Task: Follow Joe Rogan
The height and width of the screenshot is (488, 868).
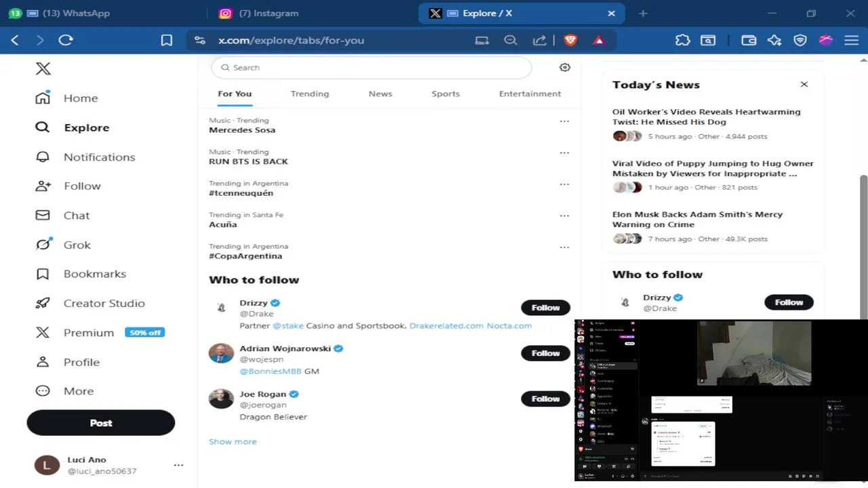Action: pos(545,399)
